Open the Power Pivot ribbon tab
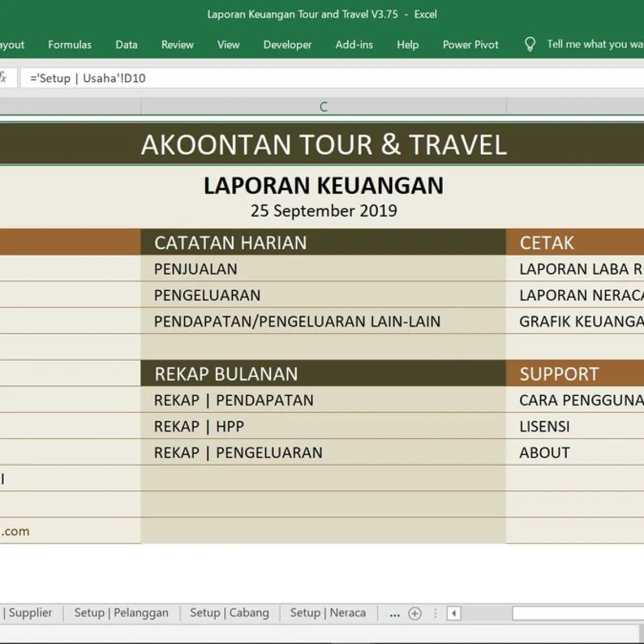Viewport: 644px width, 644px height. (471, 45)
